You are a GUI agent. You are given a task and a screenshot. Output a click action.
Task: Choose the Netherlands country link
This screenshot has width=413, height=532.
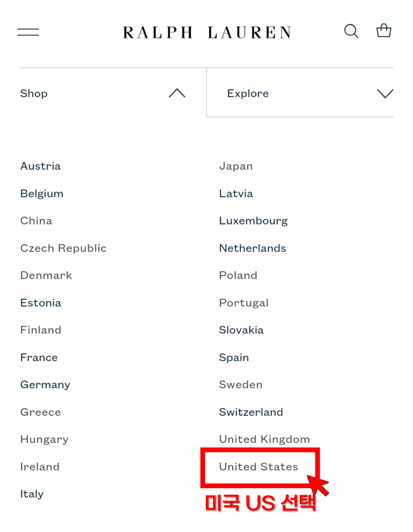click(252, 248)
